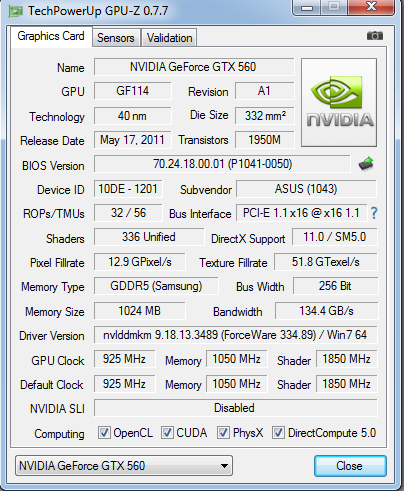
Task: Click the Memory Size field 1024 MB
Action: click(140, 311)
